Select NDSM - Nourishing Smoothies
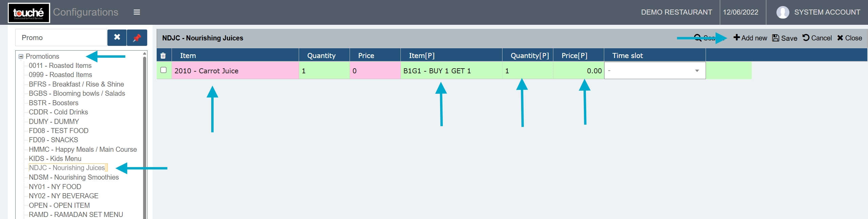 74,177
